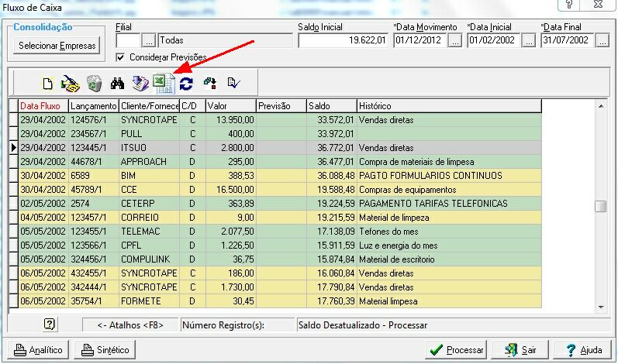The image size is (618, 364).
Task: Click the Atalhos F8 shortcuts box
Action: (130, 325)
